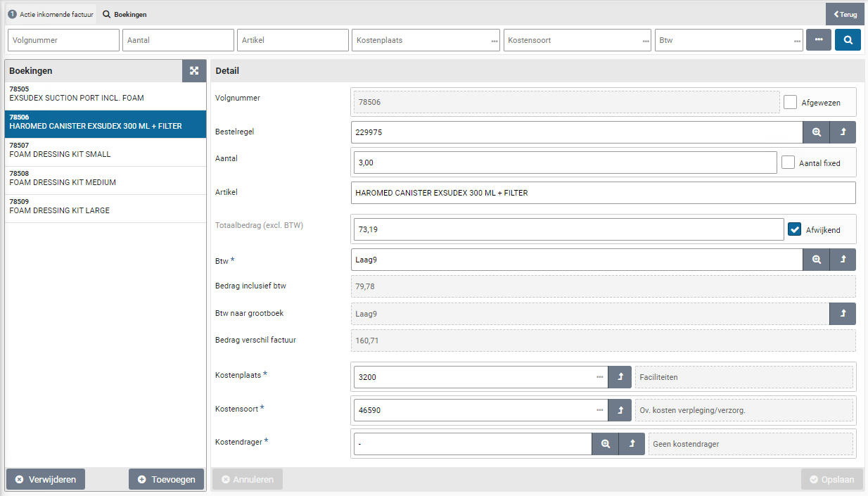Click the Kostenplaats arrow icon
The image size is (868, 496).
(620, 377)
